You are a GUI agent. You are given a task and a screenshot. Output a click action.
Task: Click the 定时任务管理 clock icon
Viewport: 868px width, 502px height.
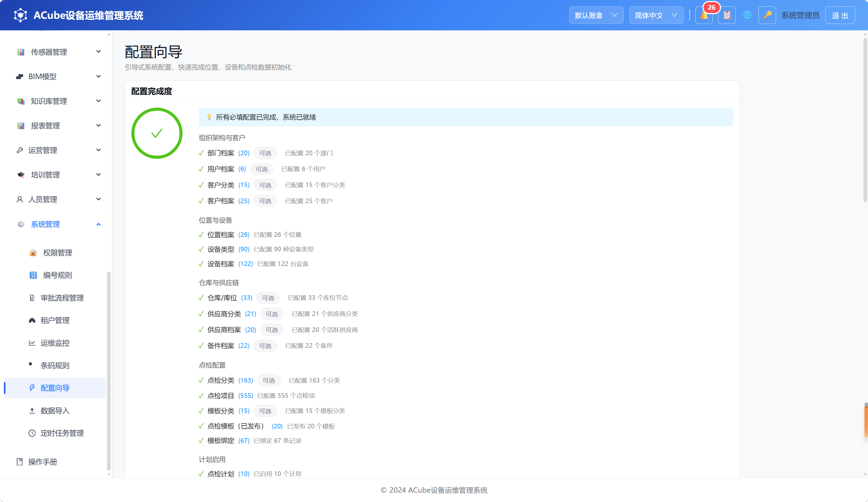click(32, 433)
